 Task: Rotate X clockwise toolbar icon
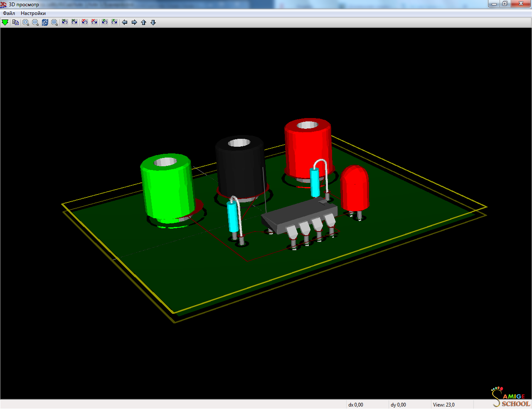[74, 22]
